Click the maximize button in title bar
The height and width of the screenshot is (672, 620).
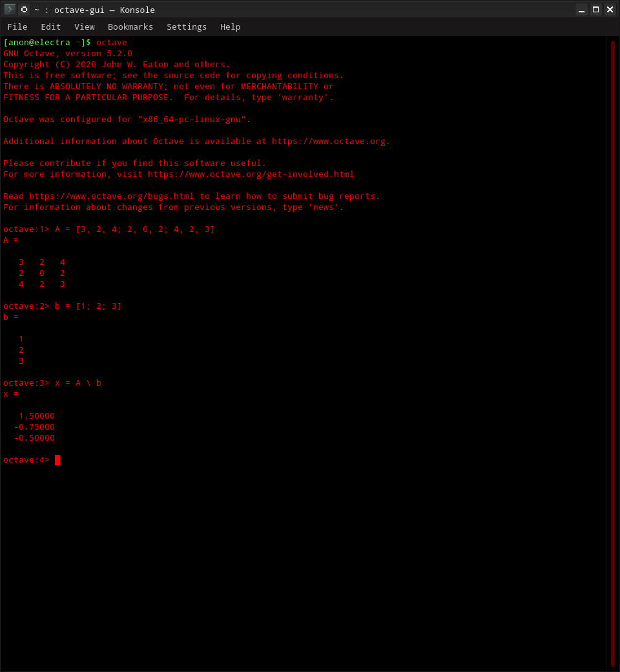[595, 9]
